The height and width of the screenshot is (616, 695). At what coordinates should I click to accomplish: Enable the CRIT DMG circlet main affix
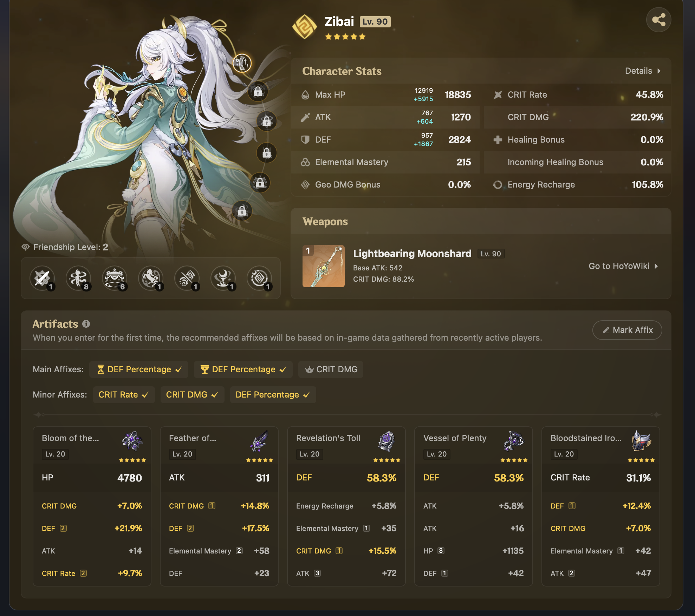click(x=331, y=369)
